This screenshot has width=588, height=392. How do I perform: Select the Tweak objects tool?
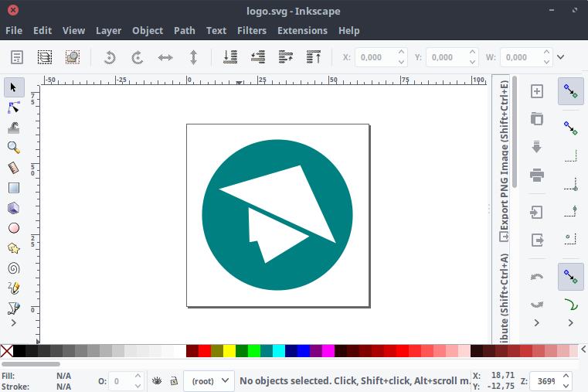pyautogui.click(x=14, y=128)
